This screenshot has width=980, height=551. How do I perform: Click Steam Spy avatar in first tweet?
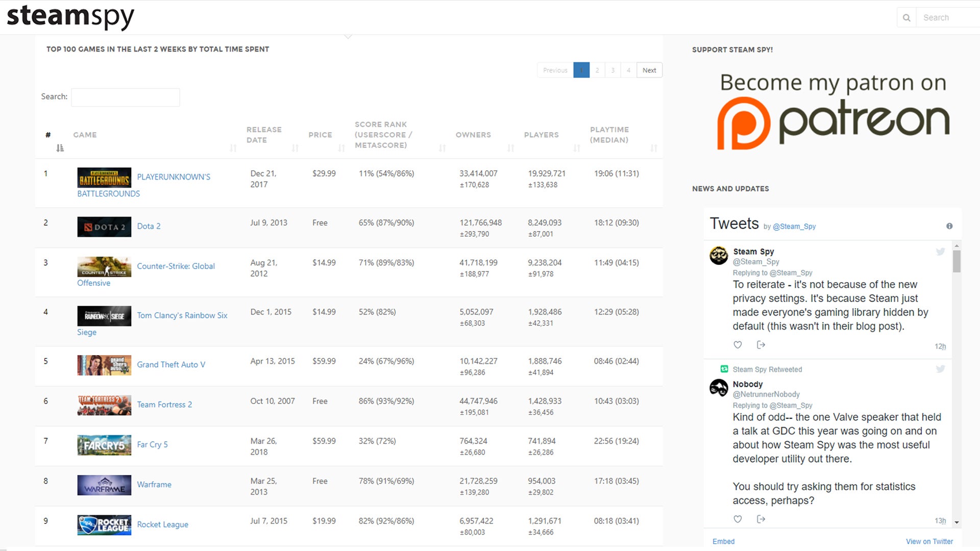click(x=719, y=255)
